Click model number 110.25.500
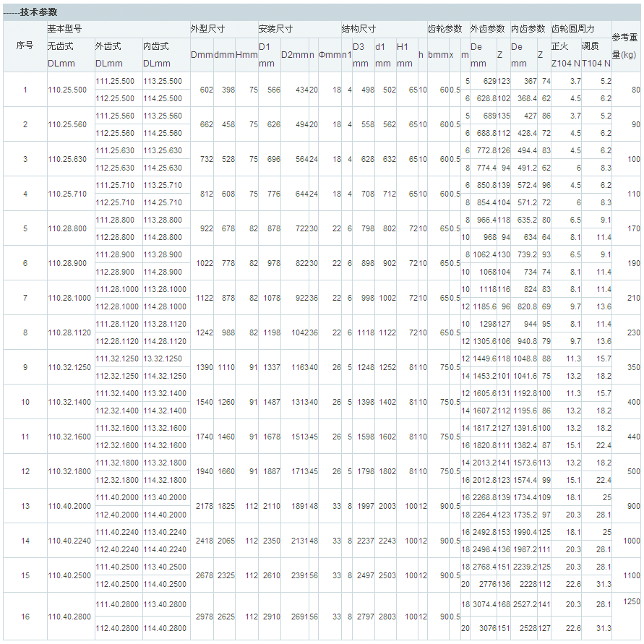 [x=66, y=90]
